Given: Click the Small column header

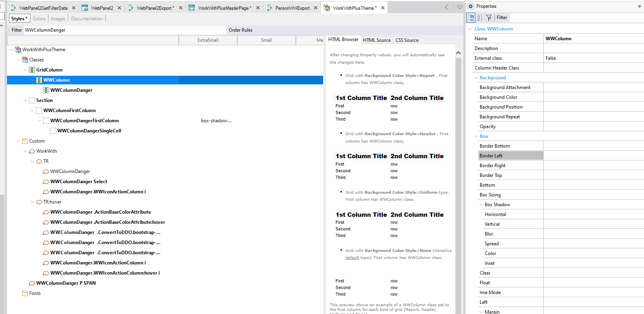Looking at the screenshot, I should (267, 40).
